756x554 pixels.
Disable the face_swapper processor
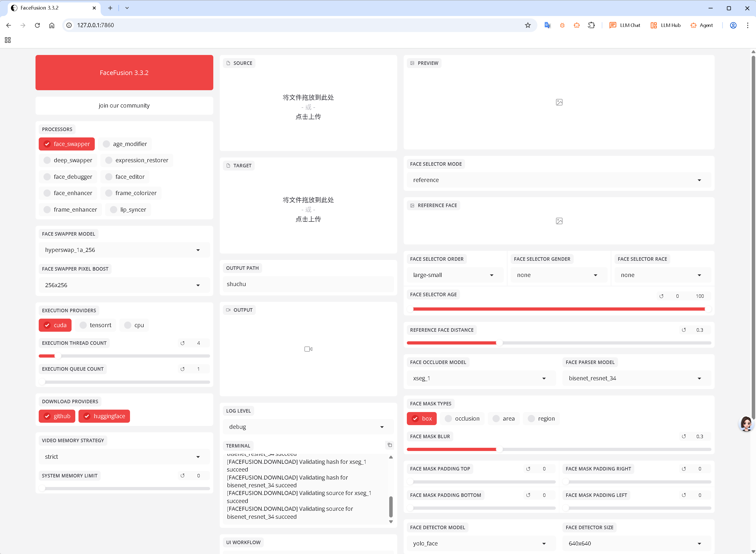click(67, 144)
